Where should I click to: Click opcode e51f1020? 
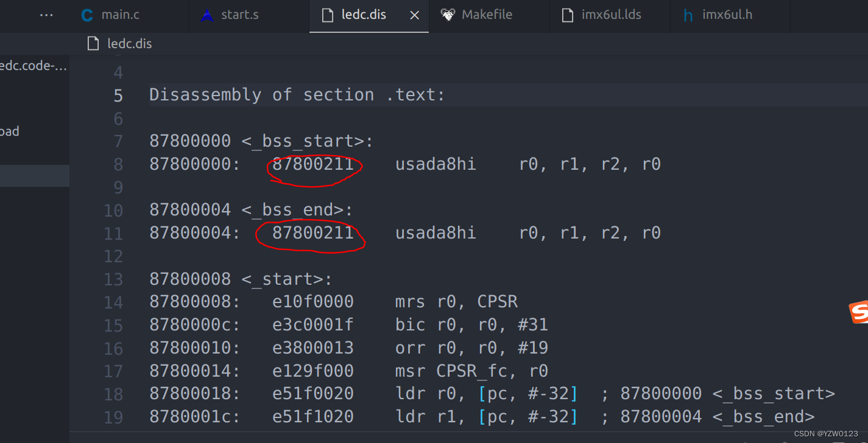(312, 417)
